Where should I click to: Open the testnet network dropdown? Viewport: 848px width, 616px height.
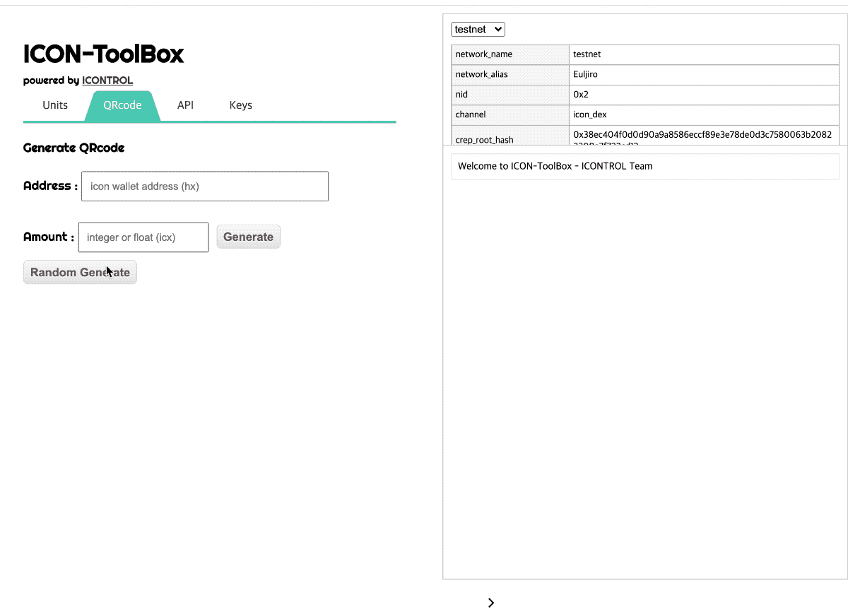pyautogui.click(x=478, y=30)
